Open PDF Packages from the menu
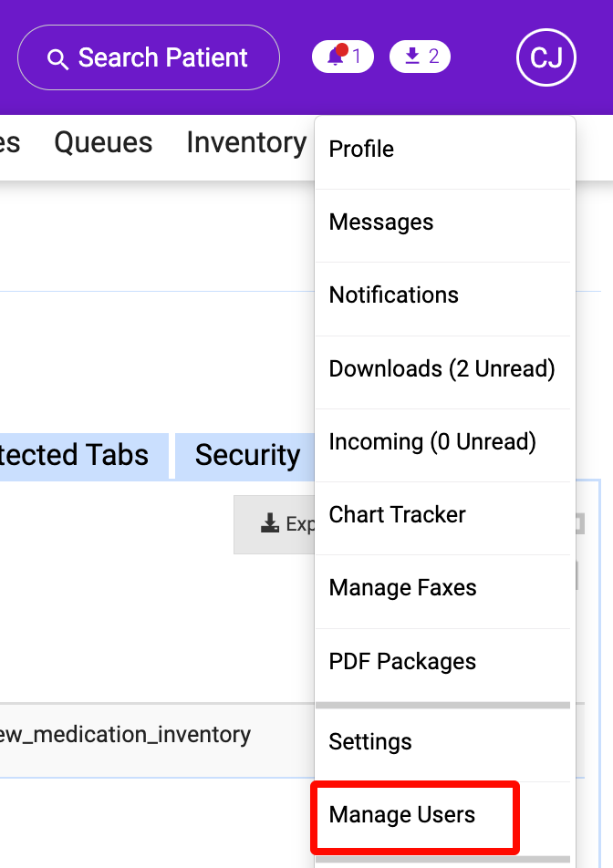 click(x=402, y=662)
